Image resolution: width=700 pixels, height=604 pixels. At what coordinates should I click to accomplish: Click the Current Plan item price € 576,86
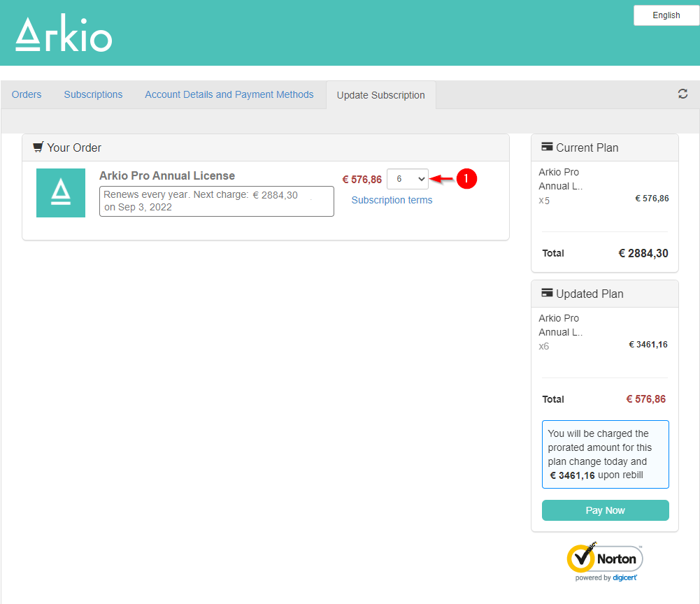coord(652,199)
